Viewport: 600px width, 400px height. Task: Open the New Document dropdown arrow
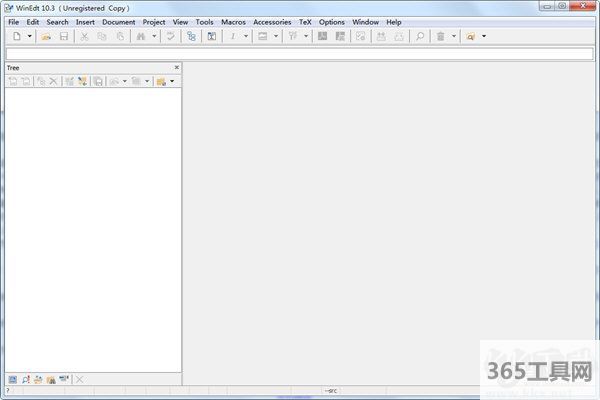[30, 36]
